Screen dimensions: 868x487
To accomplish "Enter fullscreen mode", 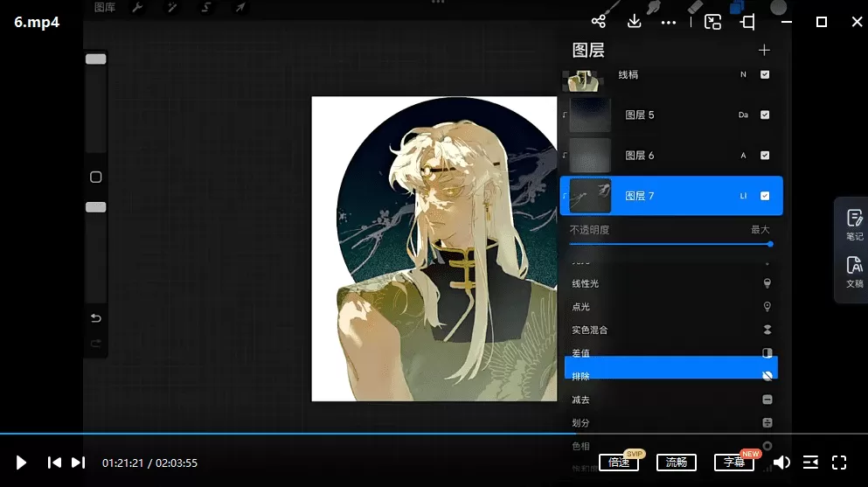I will tap(839, 463).
